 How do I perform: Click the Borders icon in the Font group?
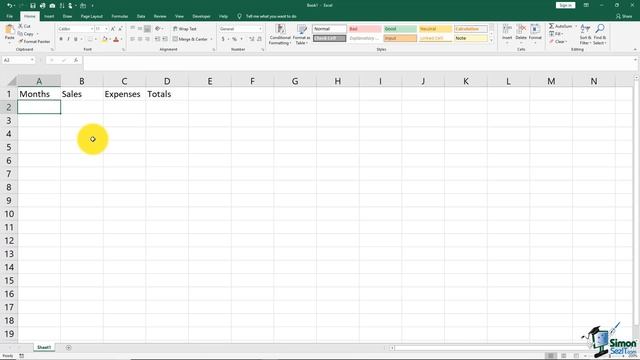point(90,39)
